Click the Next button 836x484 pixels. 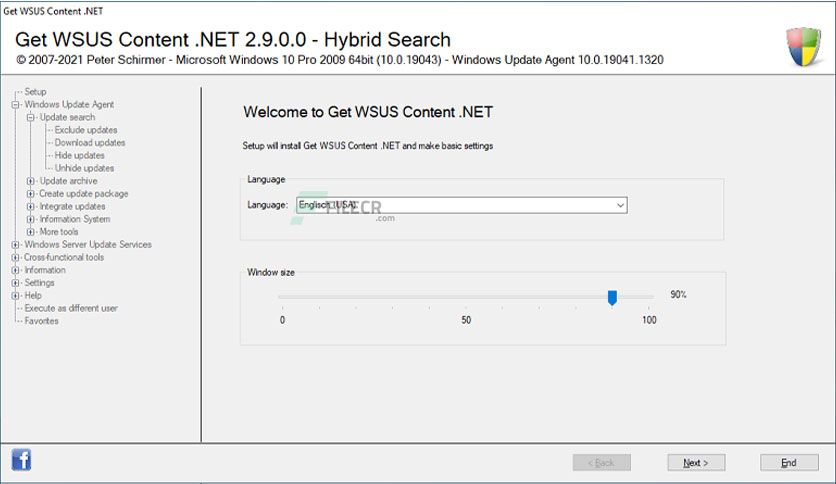696,463
